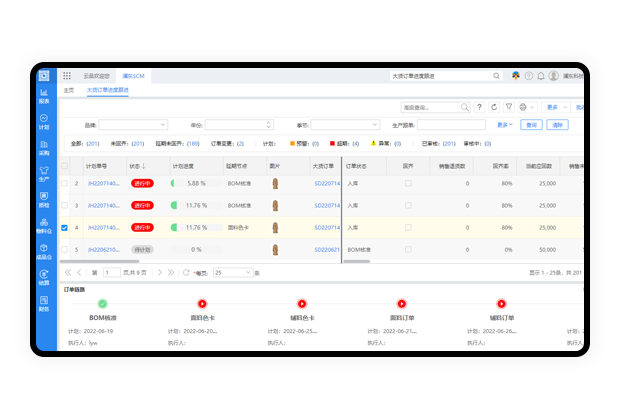The image size is (620, 420).
Task: Click the search magnifier in top search bar
Action: click(x=496, y=75)
